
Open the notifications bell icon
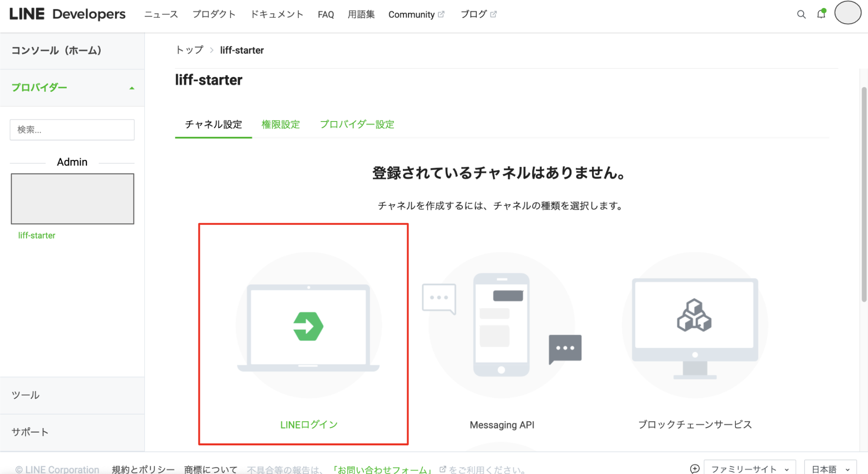[x=821, y=14]
